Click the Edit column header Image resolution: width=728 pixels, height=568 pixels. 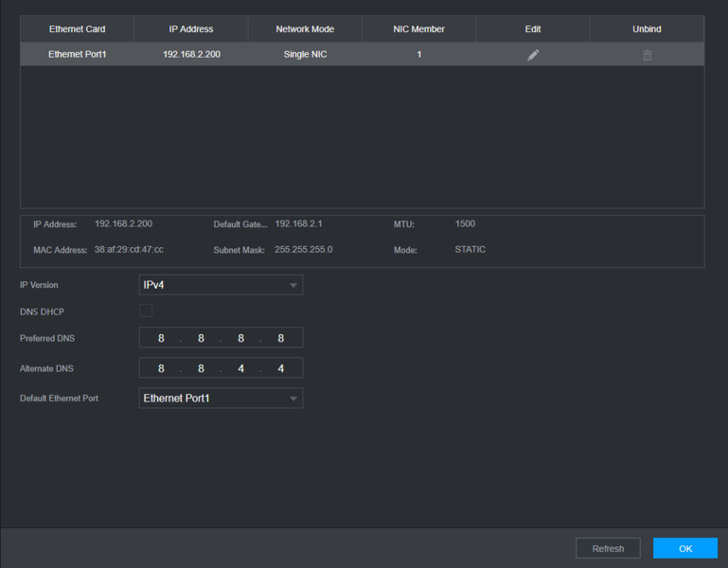533,28
